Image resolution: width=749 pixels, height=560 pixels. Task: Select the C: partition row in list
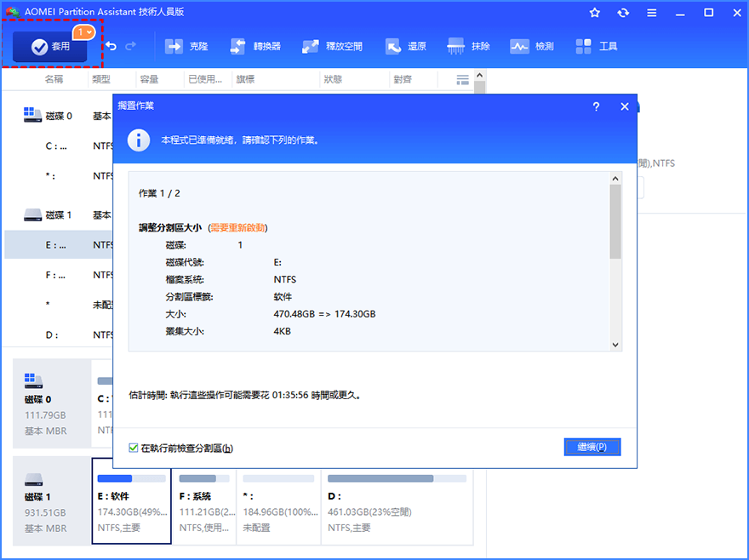click(59, 146)
